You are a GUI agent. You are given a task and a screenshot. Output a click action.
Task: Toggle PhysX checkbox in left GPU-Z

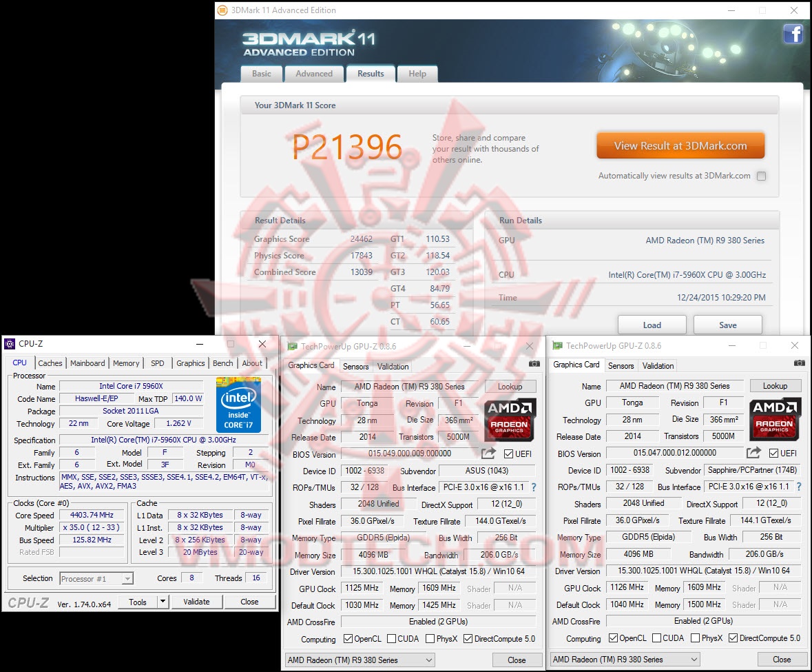(x=430, y=639)
